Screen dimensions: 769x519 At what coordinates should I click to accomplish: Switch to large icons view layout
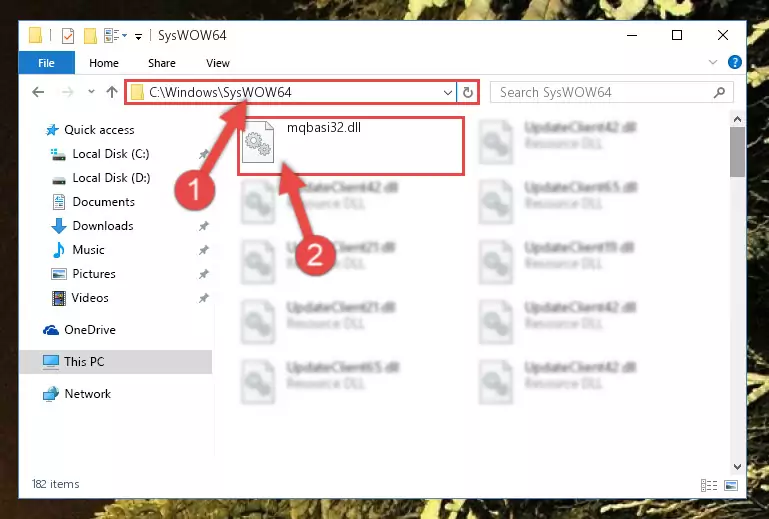click(731, 485)
